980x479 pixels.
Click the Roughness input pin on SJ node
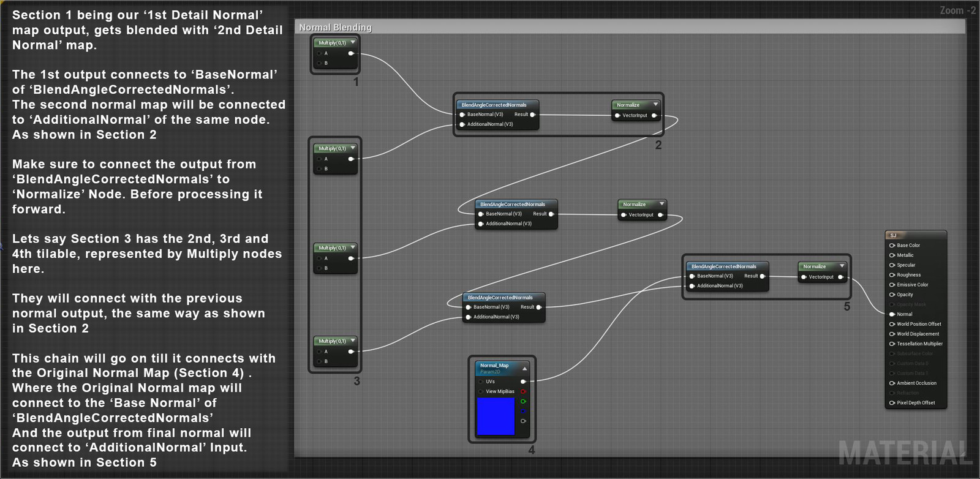pos(892,275)
